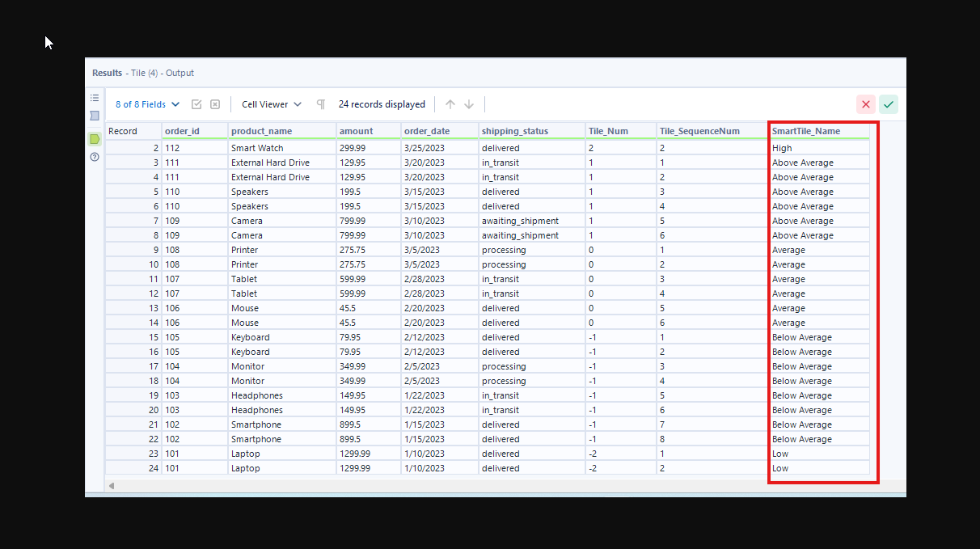Click the deselect all fields X icon
This screenshot has width=980, height=549.
pos(215,104)
